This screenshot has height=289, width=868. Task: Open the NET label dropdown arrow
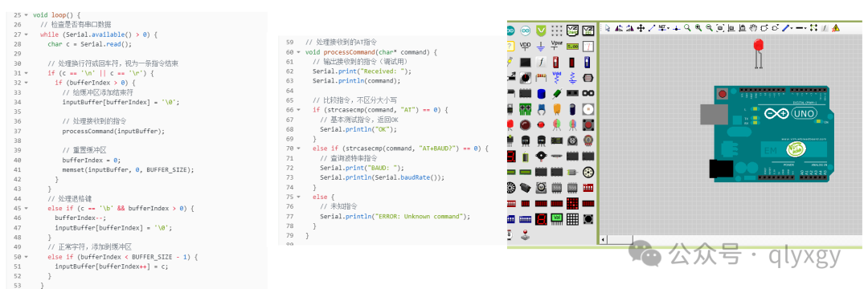668,28
